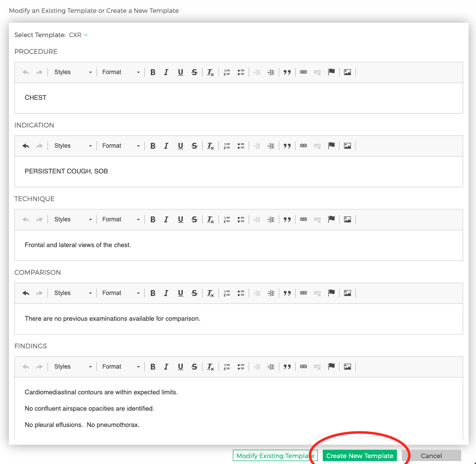Viewport: 476px width, 464px height.
Task: Apply strikethrough in the COMPARISON toolbar
Action: pos(194,293)
